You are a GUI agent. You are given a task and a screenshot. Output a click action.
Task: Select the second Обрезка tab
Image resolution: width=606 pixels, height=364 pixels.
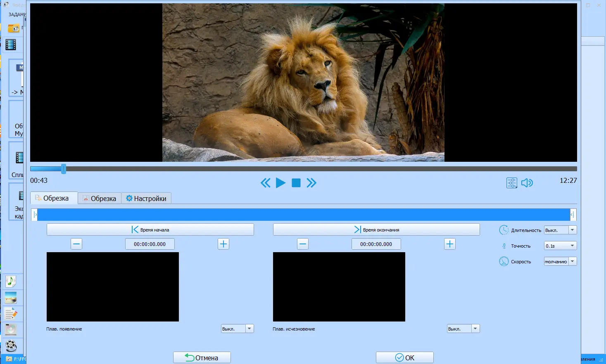pyautogui.click(x=100, y=199)
